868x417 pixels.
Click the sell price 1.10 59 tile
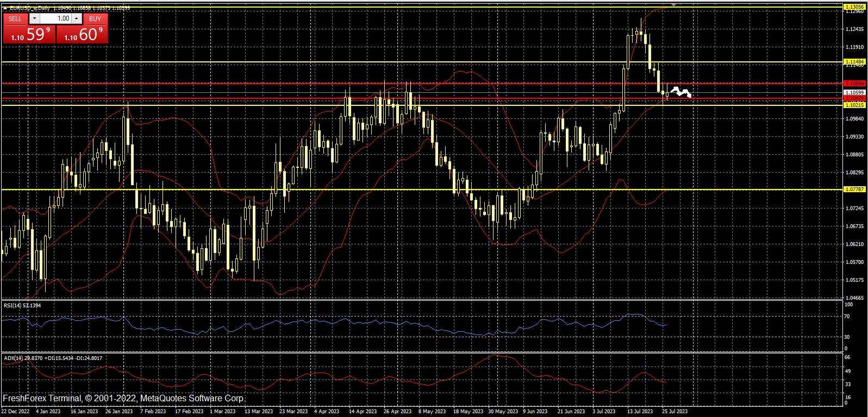pos(29,35)
